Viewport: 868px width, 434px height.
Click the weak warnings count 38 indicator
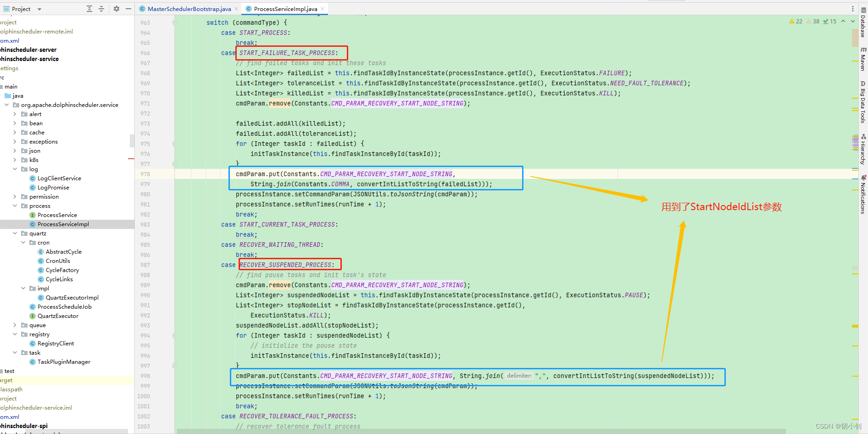[813, 22]
